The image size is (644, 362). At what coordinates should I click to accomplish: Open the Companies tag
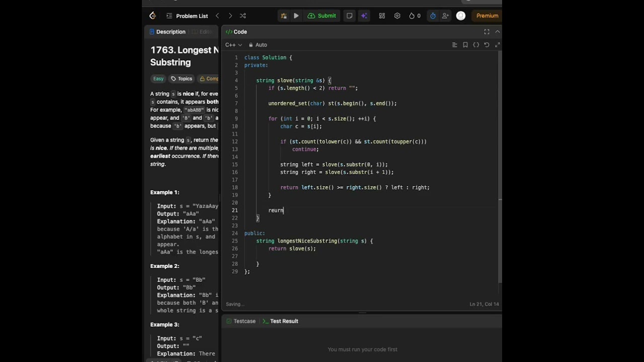tap(208, 78)
